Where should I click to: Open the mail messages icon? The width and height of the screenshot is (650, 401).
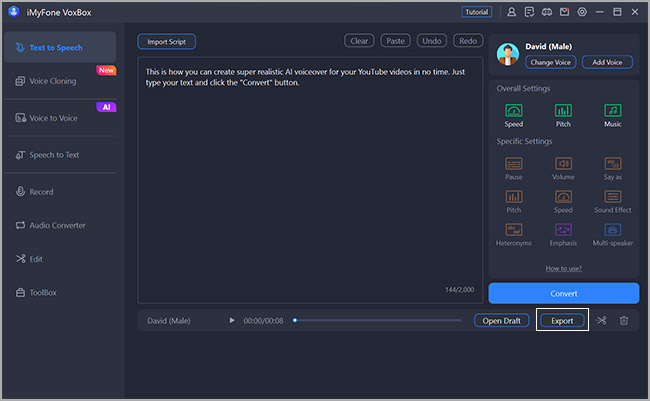pyautogui.click(x=564, y=12)
